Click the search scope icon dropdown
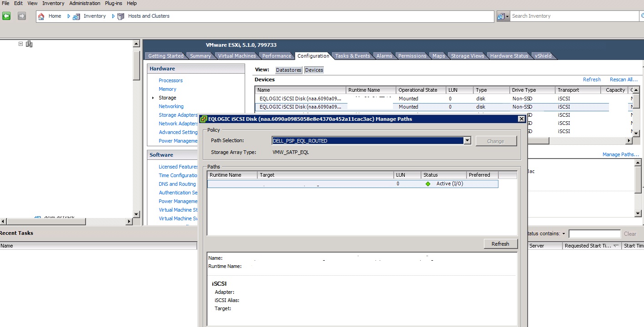644x327 pixels. tap(503, 16)
